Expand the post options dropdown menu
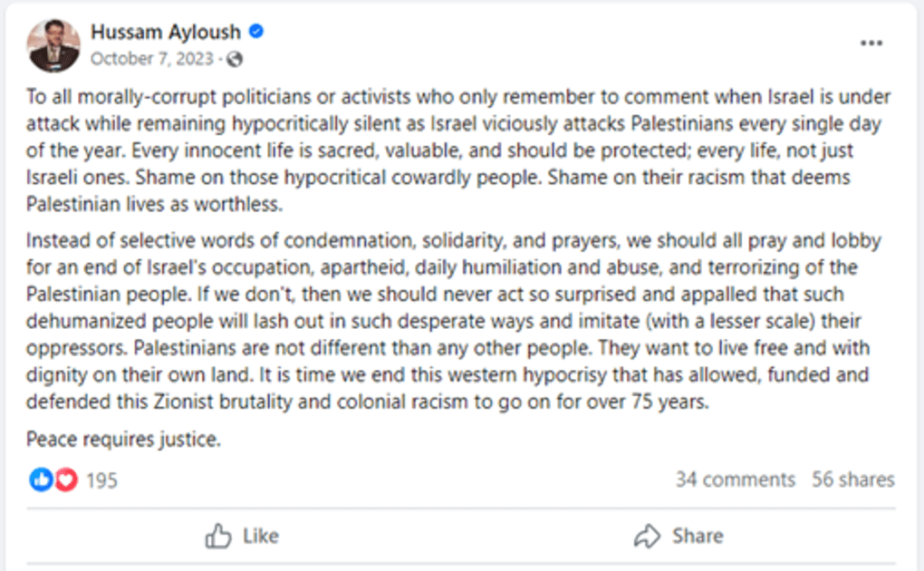 (x=871, y=42)
